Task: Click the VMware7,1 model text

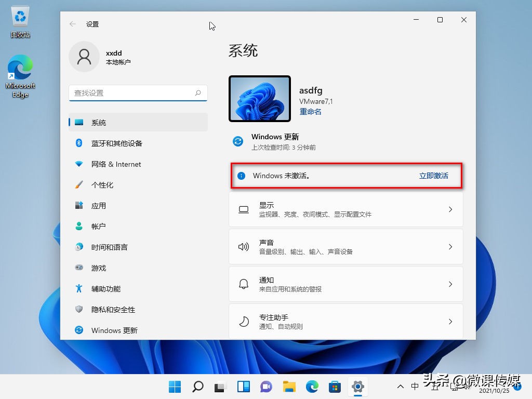Action: [x=315, y=101]
